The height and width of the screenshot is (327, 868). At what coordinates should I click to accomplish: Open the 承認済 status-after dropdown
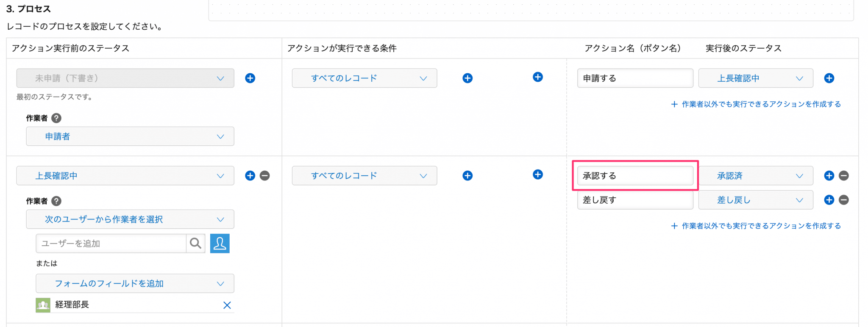(x=756, y=175)
